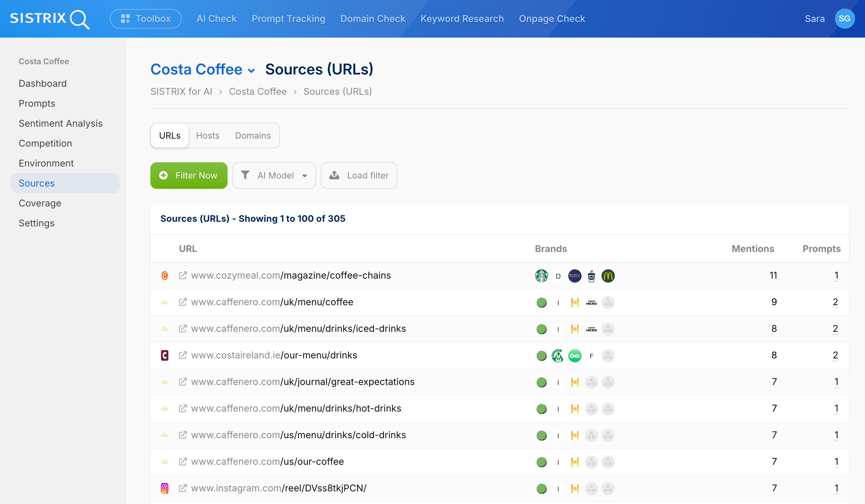The height and width of the screenshot is (504, 865).
Task: Click coffee cup brand logo in cozymeal row
Action: [592, 276]
